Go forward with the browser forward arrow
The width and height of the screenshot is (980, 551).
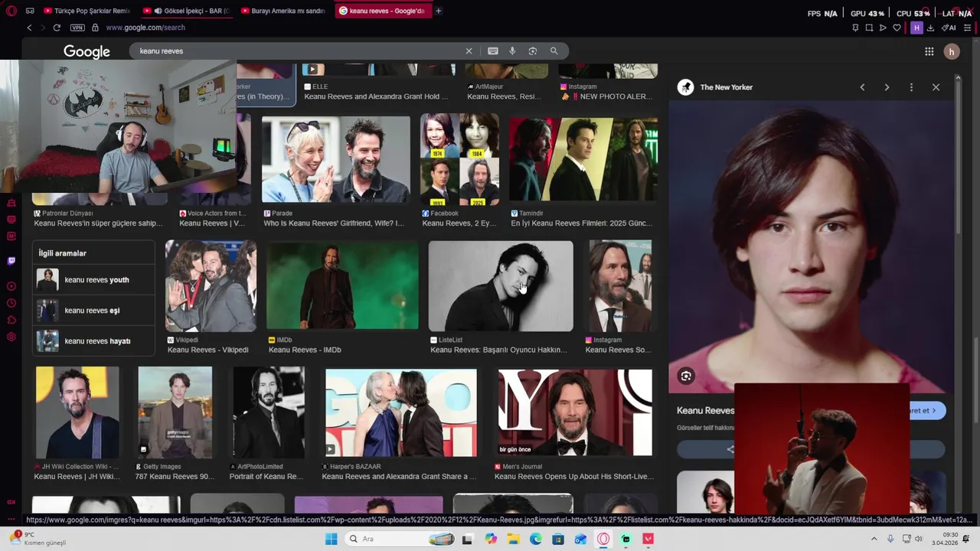(42, 28)
